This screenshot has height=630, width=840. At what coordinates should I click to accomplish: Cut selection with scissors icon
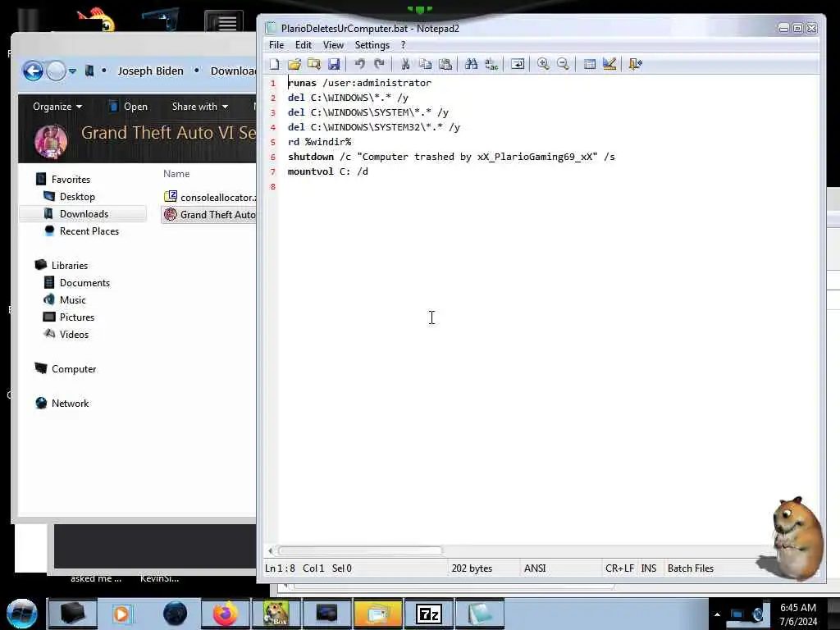tap(405, 64)
